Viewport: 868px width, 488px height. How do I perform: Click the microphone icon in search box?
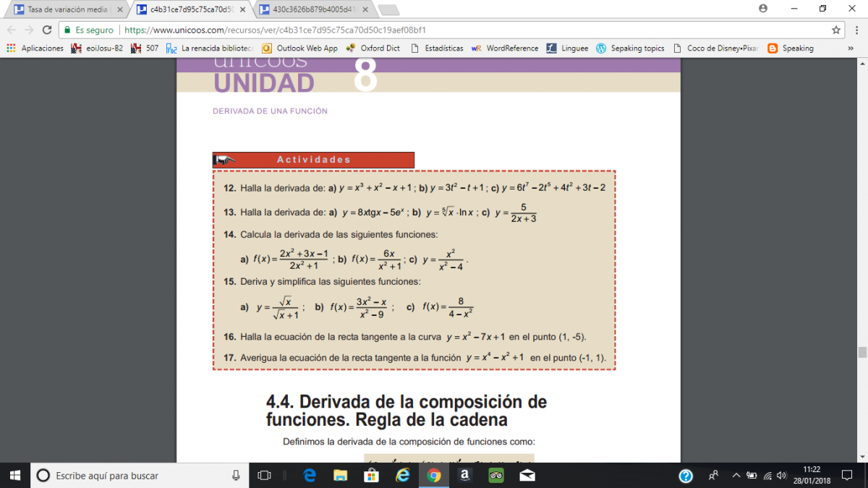tap(236, 475)
